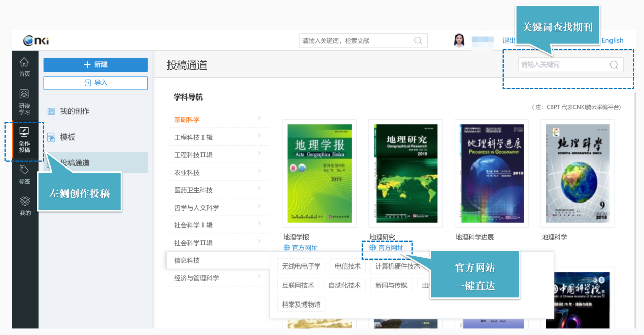Select the 无线电电子学 subcategory tag
The width and height of the screenshot is (644, 335).
[x=301, y=266]
